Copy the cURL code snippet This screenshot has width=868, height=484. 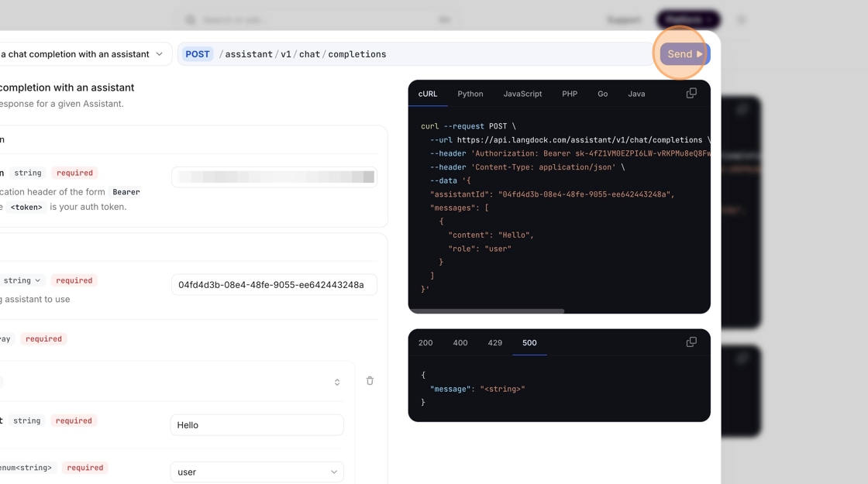tap(691, 93)
